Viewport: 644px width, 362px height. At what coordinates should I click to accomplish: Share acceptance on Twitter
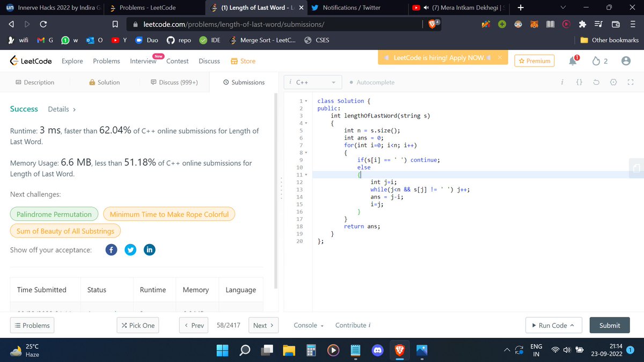click(x=130, y=250)
